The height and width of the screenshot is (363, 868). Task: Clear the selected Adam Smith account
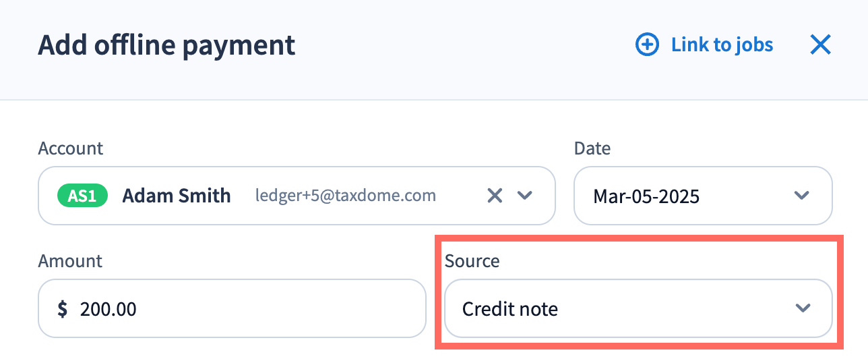pos(495,196)
